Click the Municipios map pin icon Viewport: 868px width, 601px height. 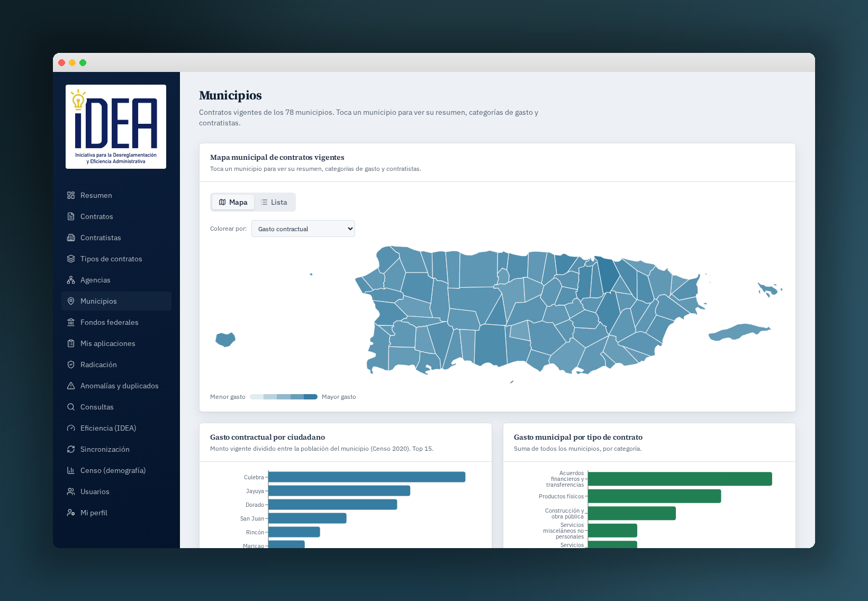click(71, 301)
